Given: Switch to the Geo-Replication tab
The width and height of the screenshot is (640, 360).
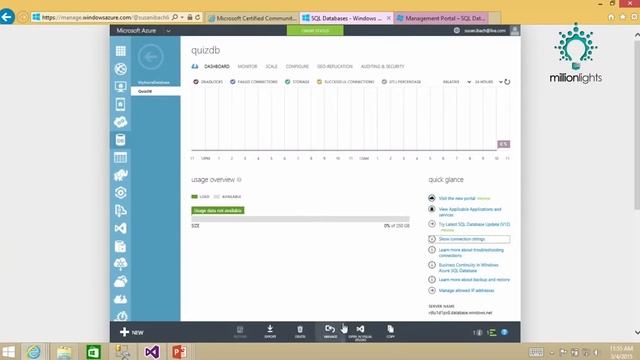Looking at the screenshot, I should (335, 67).
